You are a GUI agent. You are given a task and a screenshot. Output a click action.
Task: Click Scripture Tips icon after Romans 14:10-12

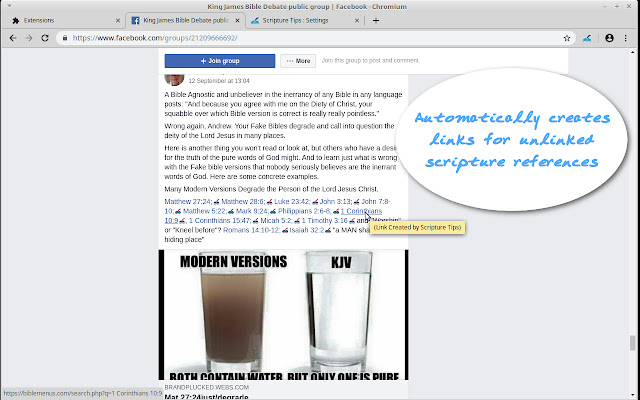click(x=285, y=231)
